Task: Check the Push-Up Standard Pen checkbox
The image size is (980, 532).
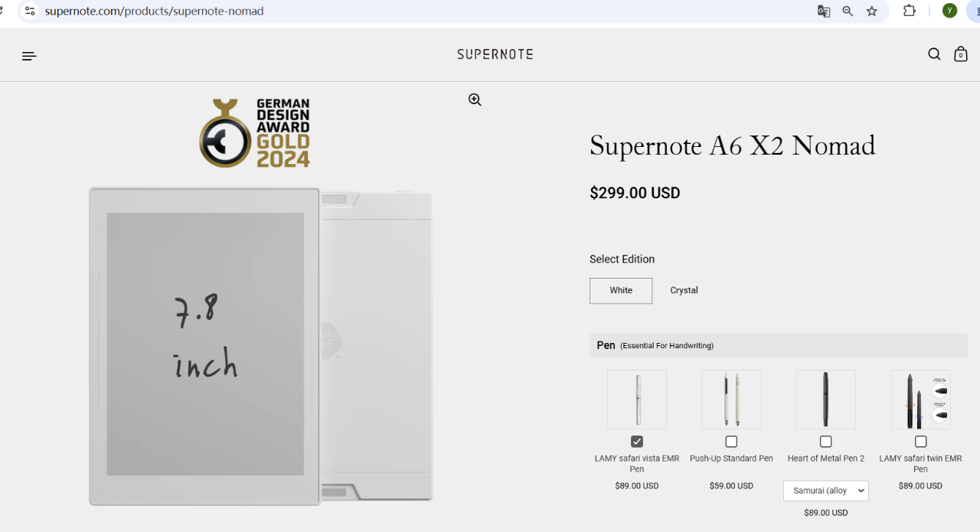Action: (x=731, y=442)
